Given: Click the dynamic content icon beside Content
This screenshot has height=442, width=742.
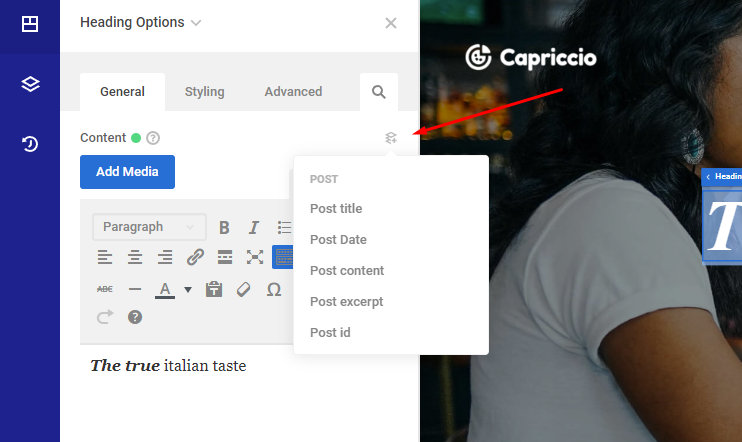Looking at the screenshot, I should [x=391, y=138].
